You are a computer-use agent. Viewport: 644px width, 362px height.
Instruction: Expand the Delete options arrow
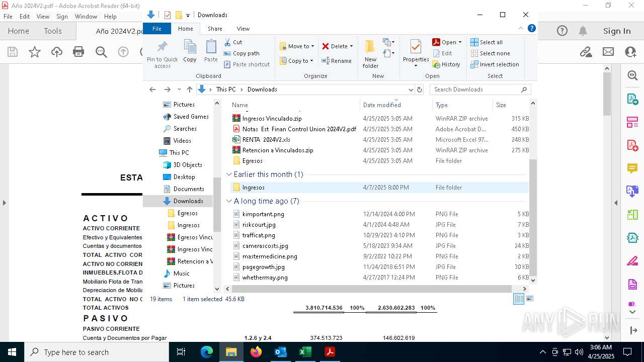click(x=351, y=46)
